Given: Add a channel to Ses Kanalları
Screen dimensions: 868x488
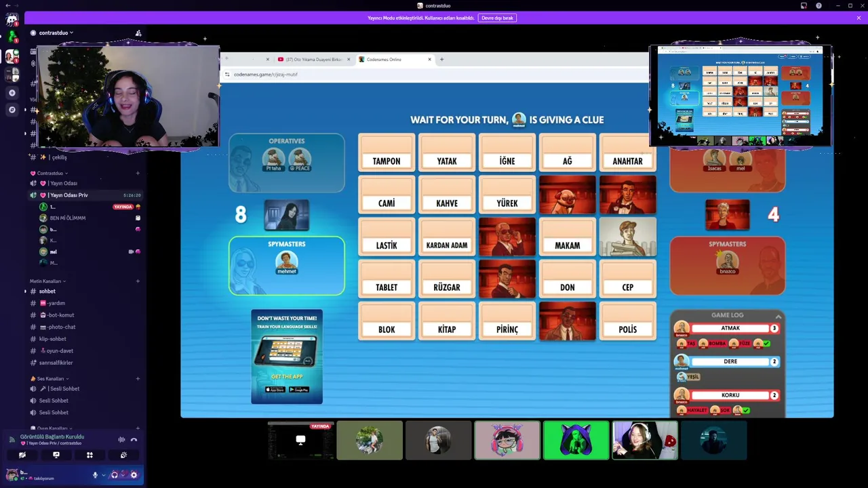Looking at the screenshot, I should [x=138, y=378].
